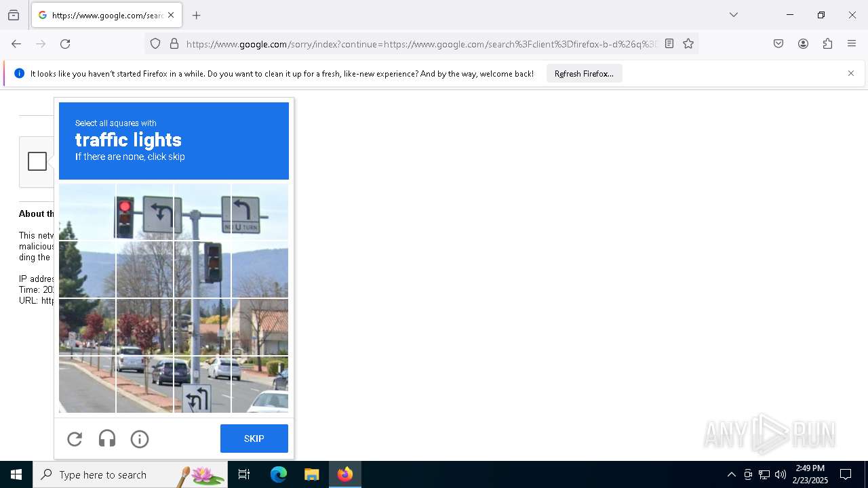Save page to Pocket
This screenshot has width=868, height=488.
pyautogui.click(x=778, y=44)
